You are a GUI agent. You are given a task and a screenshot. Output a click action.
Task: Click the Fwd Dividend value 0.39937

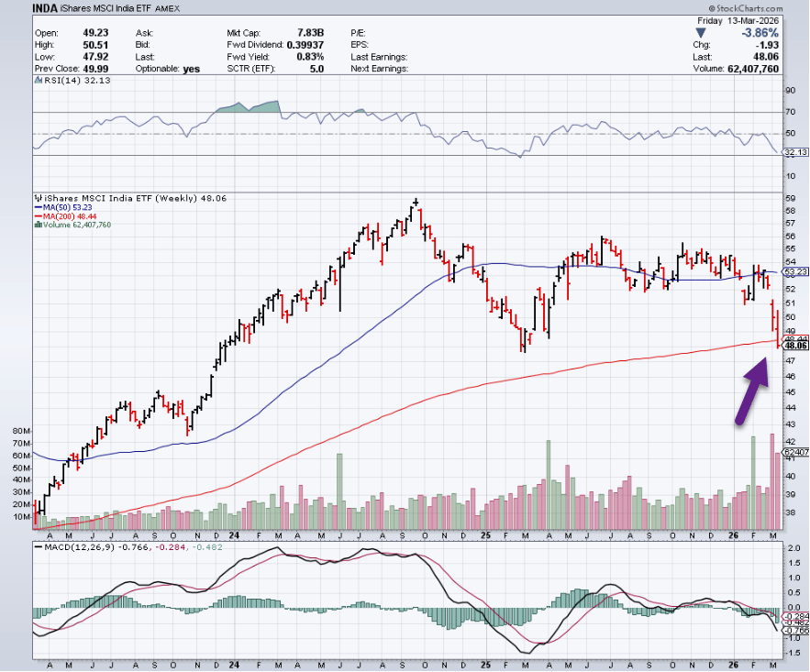(305, 45)
